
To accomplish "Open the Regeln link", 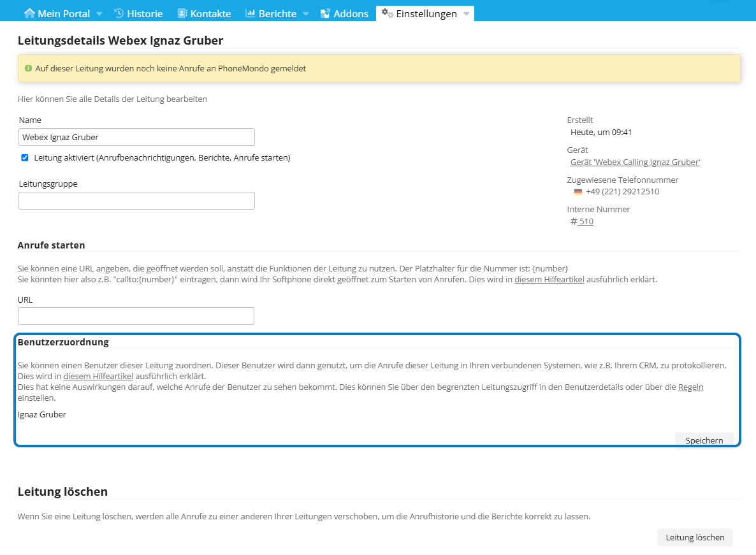I will click(690, 387).
